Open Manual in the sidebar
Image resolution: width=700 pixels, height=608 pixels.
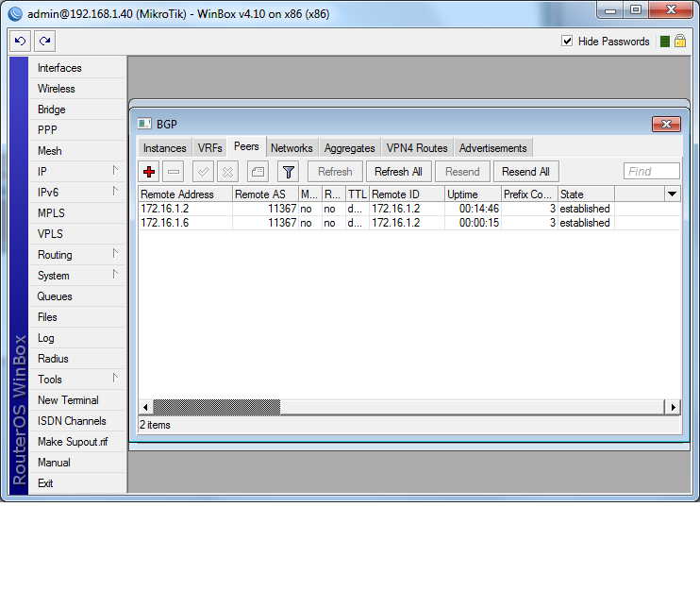(x=54, y=463)
